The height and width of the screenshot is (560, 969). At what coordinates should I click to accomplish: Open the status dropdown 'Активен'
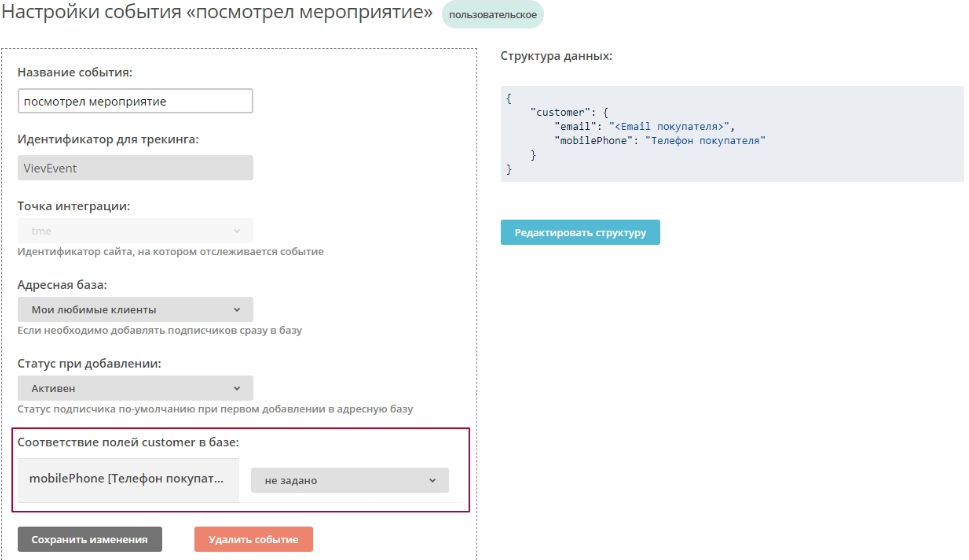[x=135, y=388]
